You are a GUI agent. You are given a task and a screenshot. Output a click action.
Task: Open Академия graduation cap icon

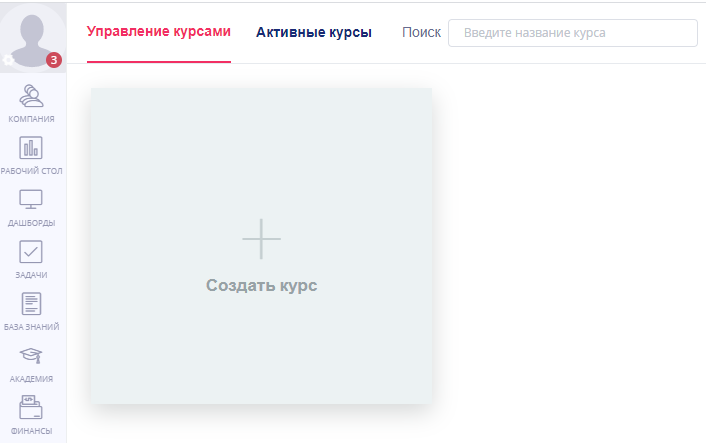click(x=31, y=356)
